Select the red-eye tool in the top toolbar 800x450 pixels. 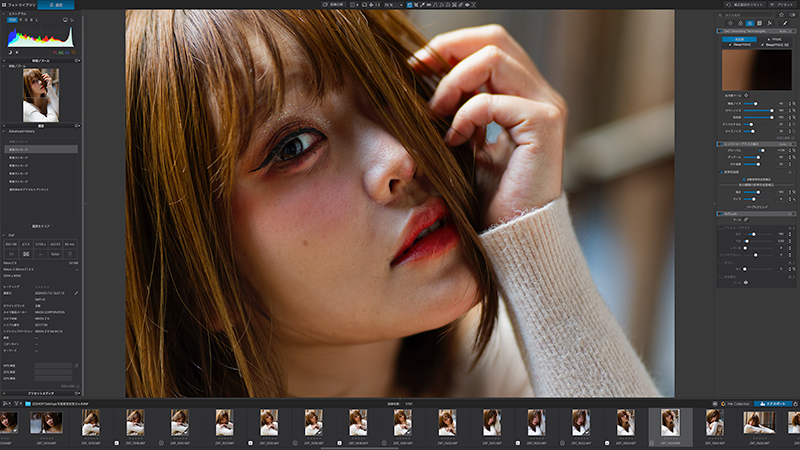pyautogui.click(x=467, y=5)
